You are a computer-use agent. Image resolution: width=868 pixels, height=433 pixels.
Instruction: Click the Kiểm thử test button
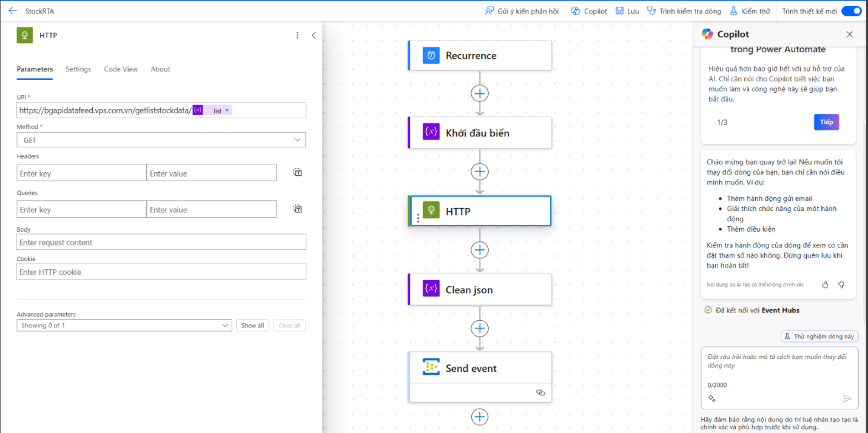[750, 11]
